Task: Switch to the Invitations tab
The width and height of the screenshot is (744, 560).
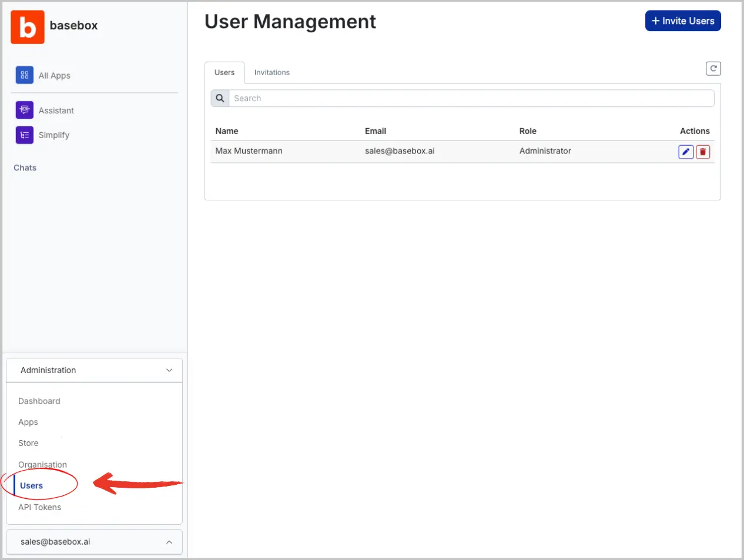Action: coord(272,72)
